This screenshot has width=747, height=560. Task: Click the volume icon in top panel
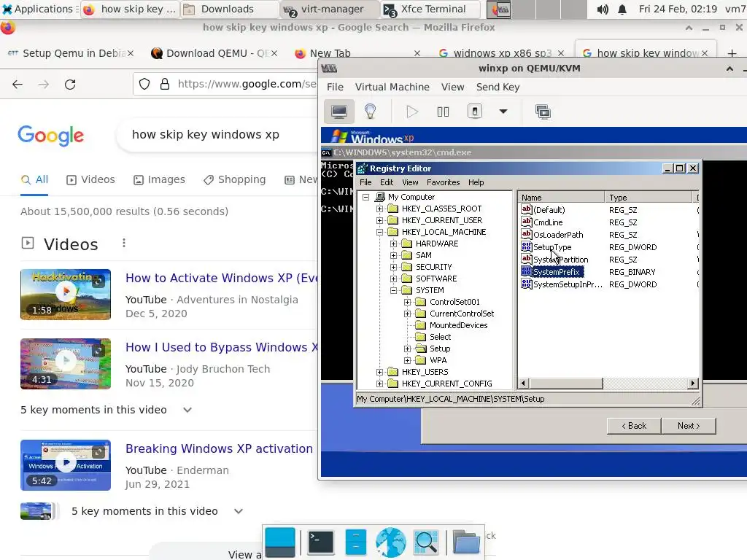coord(603,9)
